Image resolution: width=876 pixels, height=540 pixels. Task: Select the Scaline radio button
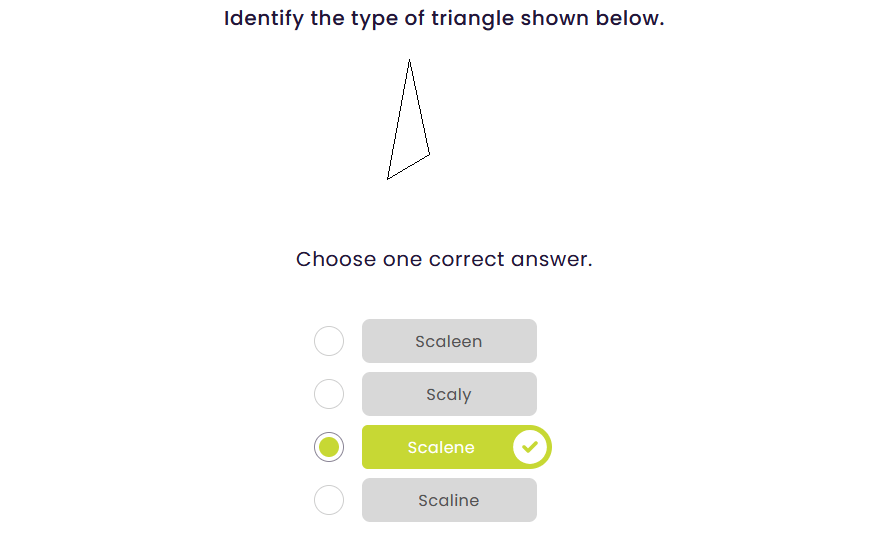[x=329, y=500]
